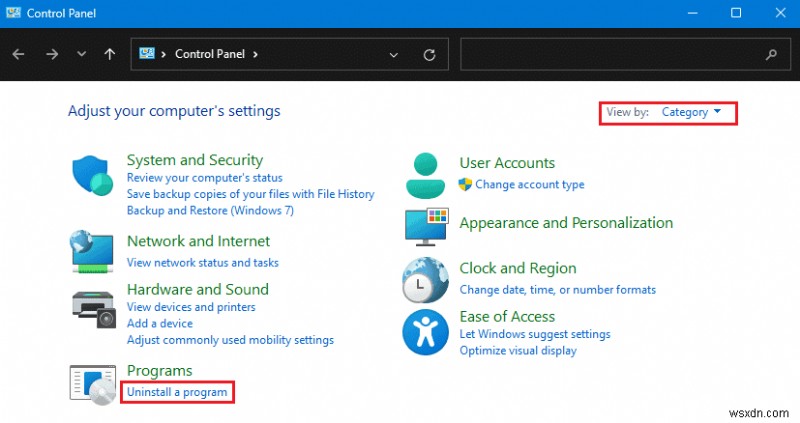Open the Ease of Access icon
This screenshot has height=423, width=800.
(x=425, y=332)
